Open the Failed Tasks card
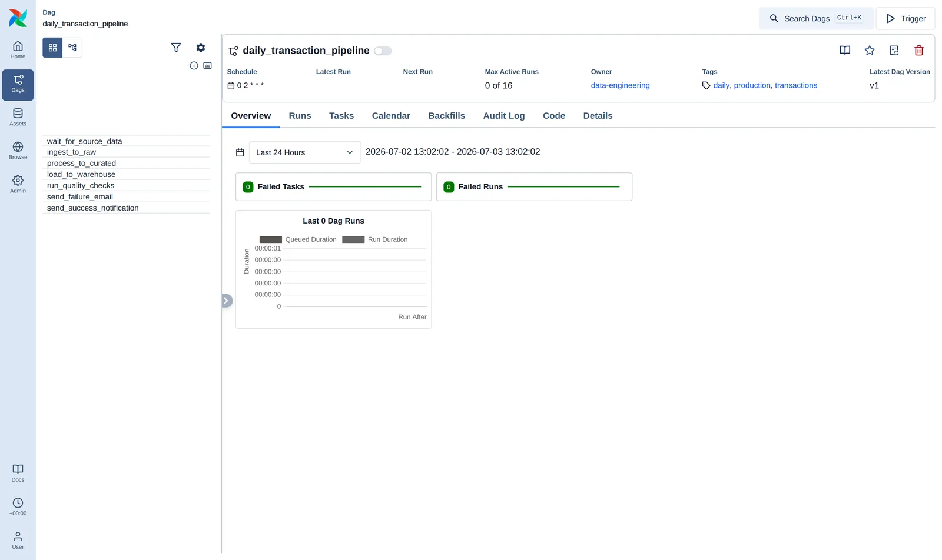The image size is (942, 560). (333, 187)
